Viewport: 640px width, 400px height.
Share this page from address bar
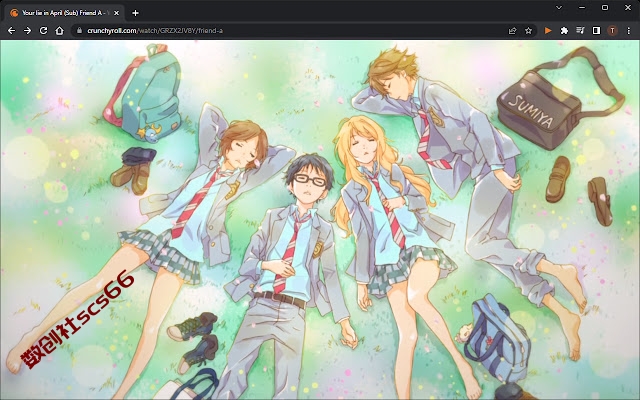512,31
